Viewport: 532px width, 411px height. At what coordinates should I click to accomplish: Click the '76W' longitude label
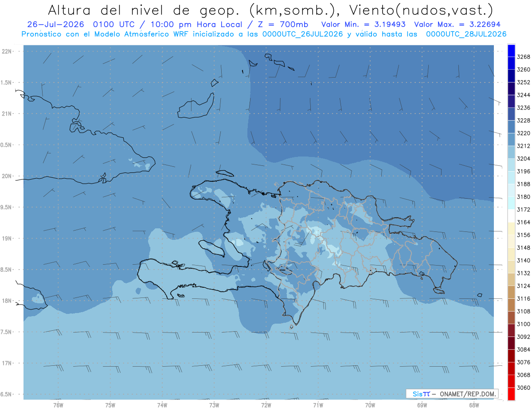58,405
